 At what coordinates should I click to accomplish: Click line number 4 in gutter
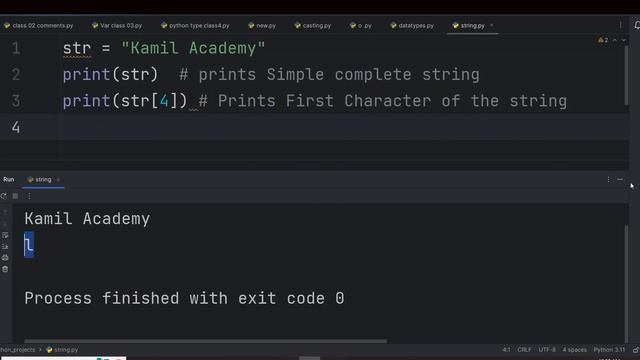click(16, 127)
